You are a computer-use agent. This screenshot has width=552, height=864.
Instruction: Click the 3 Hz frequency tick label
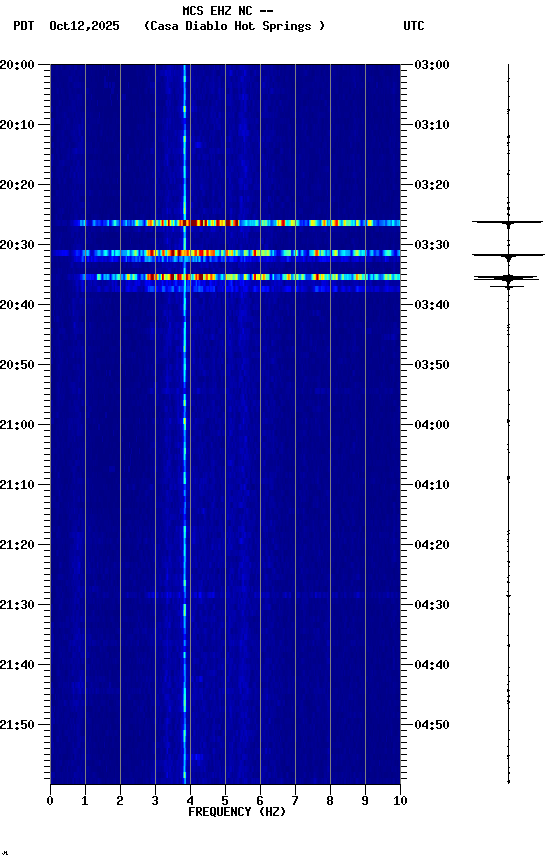coord(155,801)
